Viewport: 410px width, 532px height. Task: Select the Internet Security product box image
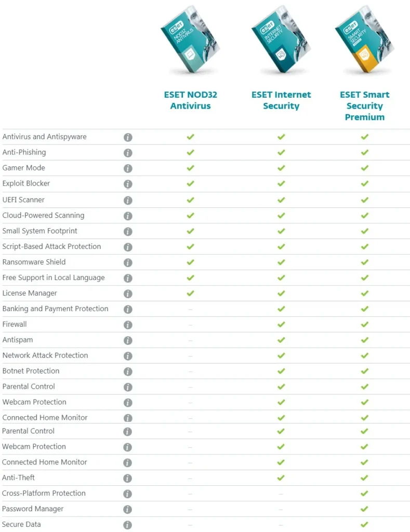coord(281,39)
